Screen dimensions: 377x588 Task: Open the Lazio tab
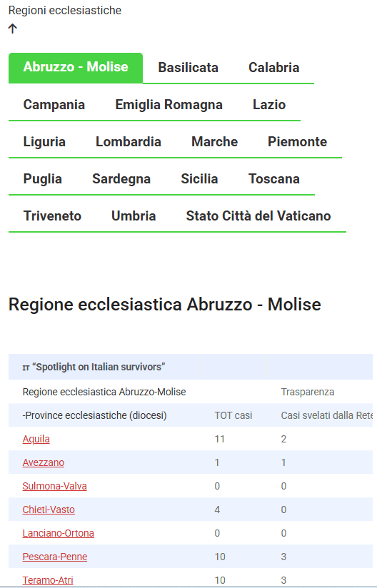pyautogui.click(x=269, y=105)
